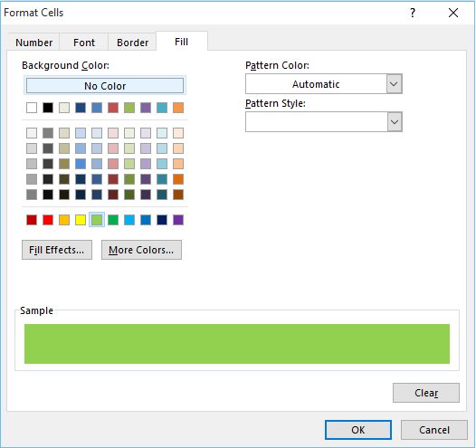Close the Format Cells window
Image resolution: width=476 pixels, height=448 pixels.
453,13
